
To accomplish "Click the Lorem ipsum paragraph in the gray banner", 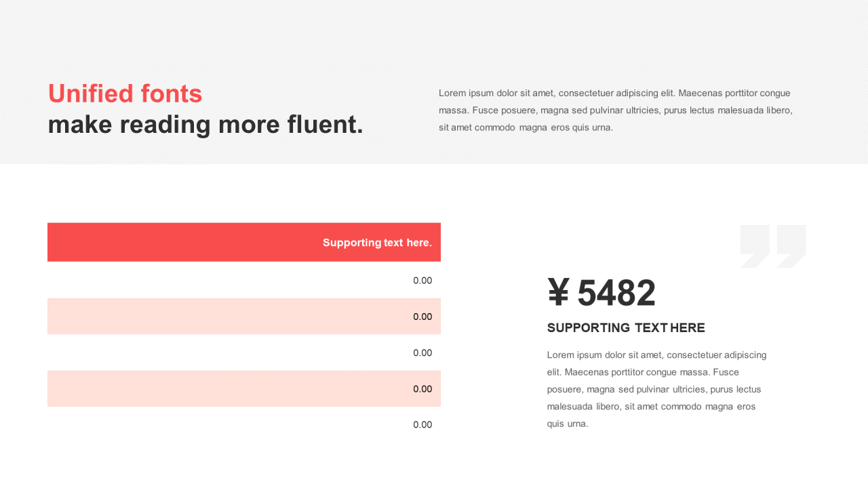I will pyautogui.click(x=615, y=110).
